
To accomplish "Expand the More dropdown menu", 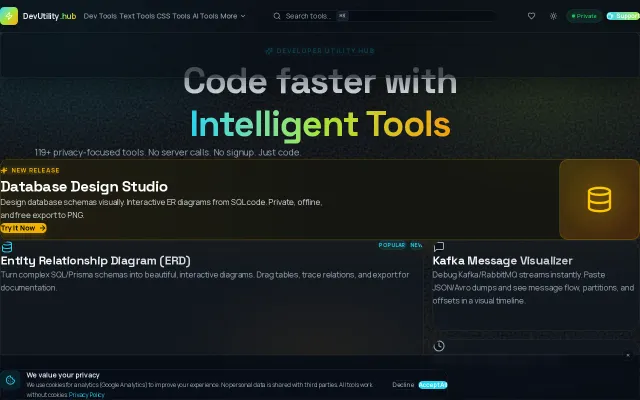I will tap(233, 16).
